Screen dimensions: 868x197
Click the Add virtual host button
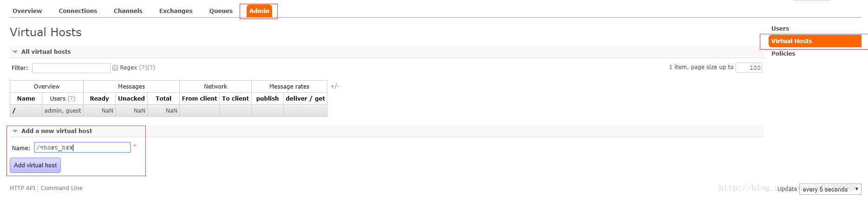point(35,165)
